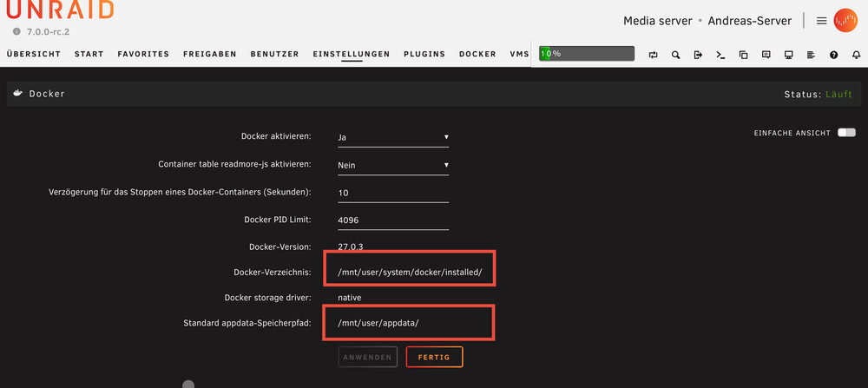Click the Media server description text
The width and height of the screenshot is (868, 388).
pyautogui.click(x=658, y=21)
